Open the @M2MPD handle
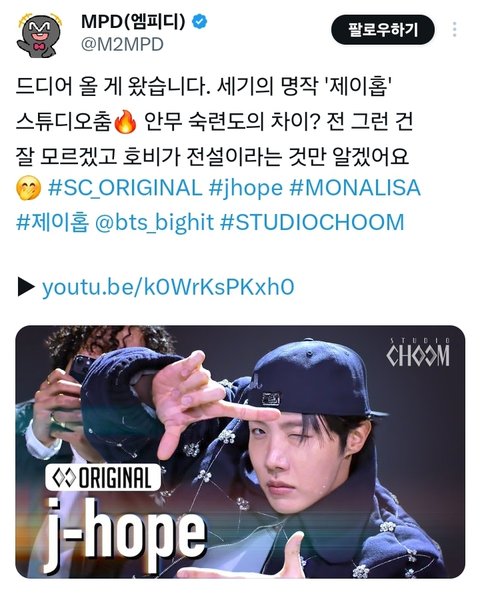 (122, 45)
